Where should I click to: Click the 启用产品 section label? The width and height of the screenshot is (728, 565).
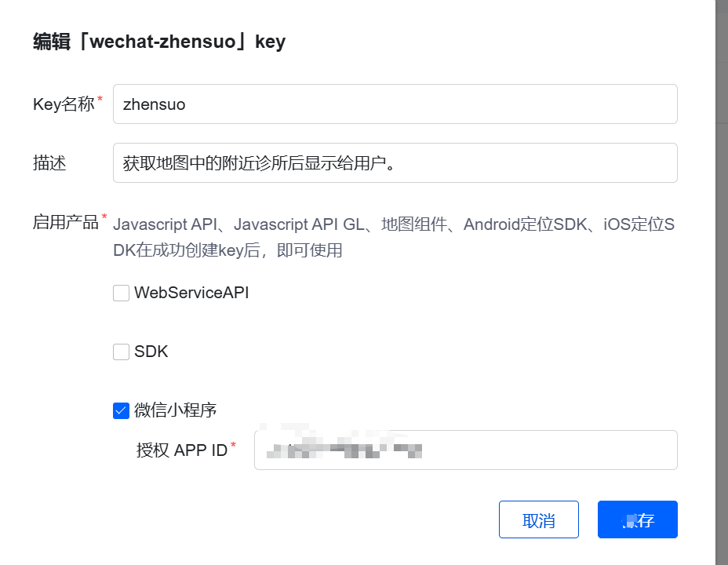coord(65,222)
